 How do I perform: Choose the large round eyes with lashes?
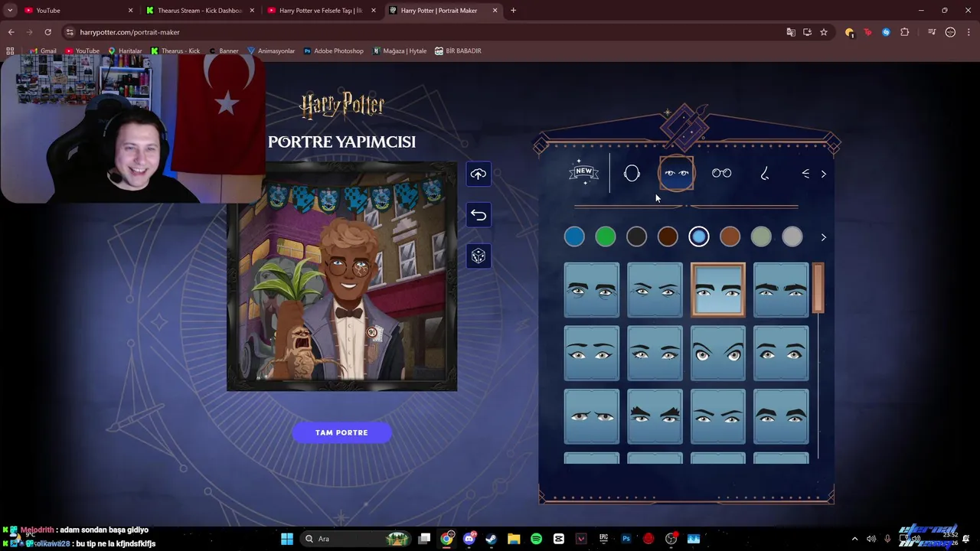coord(718,354)
